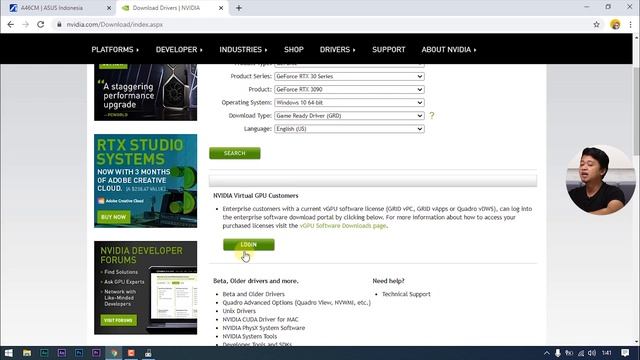Image resolution: width=640 pixels, height=360 pixels.
Task: Open the Windows Start menu
Action: tap(9, 353)
